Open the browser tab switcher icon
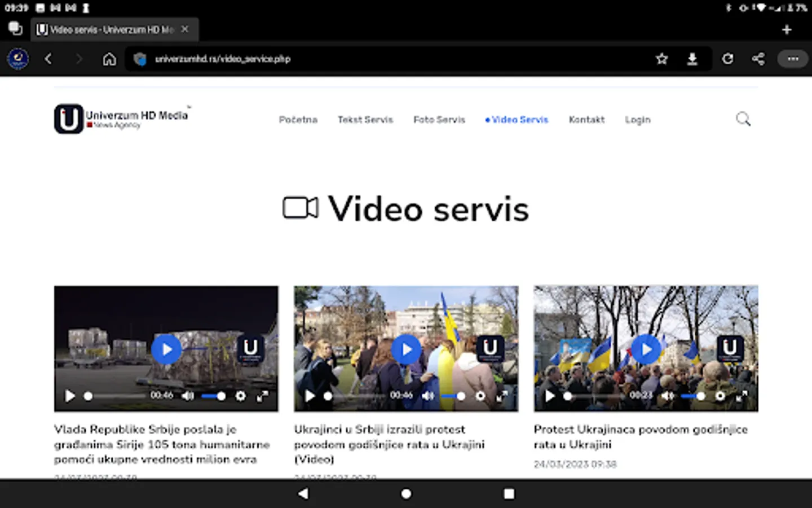Screen dimensions: 812x508 15,28
